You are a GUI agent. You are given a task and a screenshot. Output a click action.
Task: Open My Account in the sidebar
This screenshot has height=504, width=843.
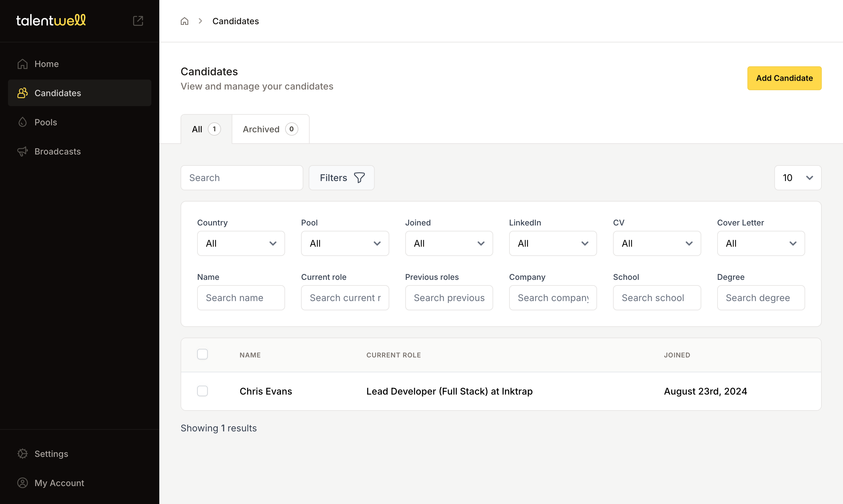tap(59, 482)
